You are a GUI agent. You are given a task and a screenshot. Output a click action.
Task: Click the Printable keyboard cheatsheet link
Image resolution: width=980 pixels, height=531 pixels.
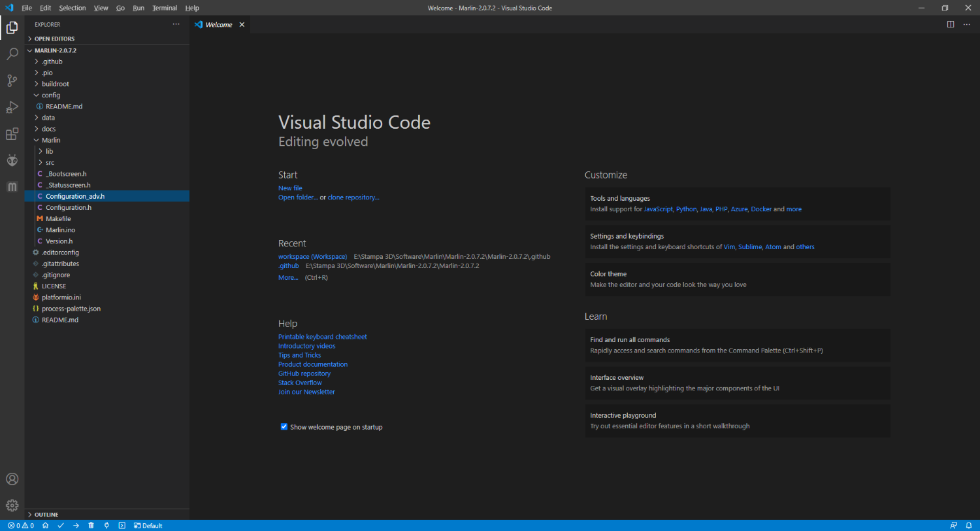322,337
